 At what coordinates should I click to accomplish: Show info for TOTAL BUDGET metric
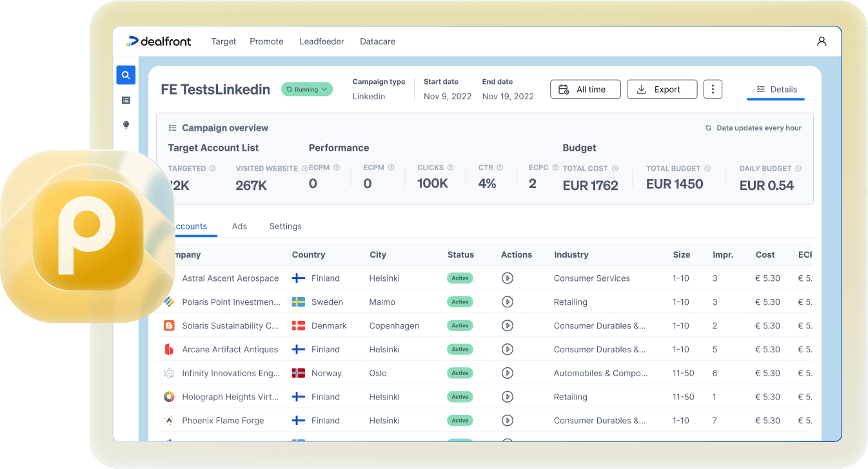pyautogui.click(x=707, y=168)
